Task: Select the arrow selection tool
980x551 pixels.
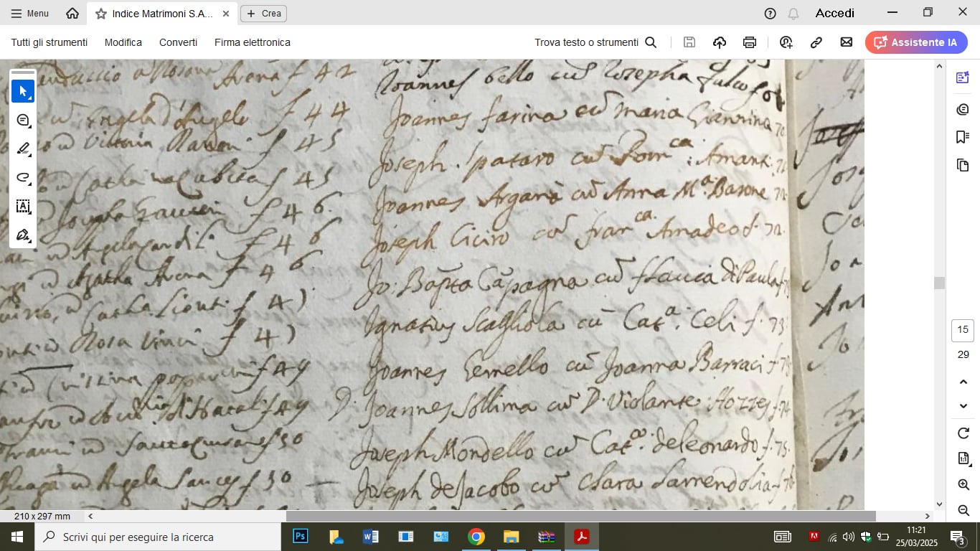Action: pos(23,91)
